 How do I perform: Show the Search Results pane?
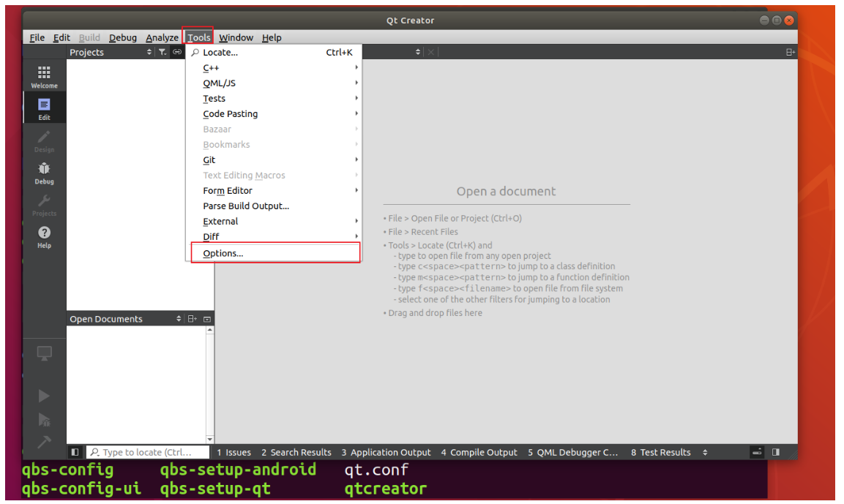click(296, 452)
